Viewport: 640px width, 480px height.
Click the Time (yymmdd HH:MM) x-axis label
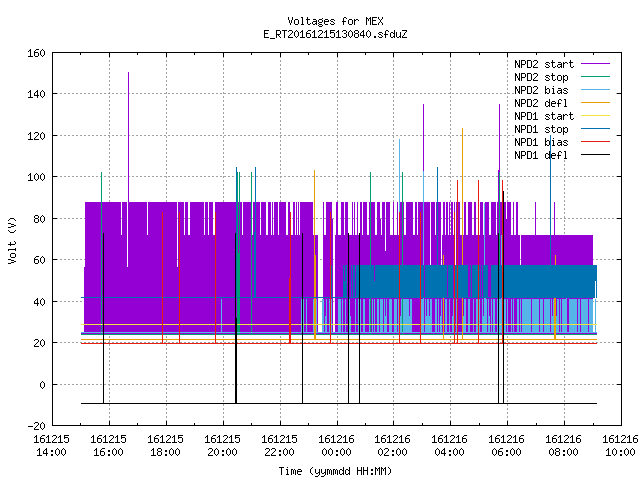(x=335, y=471)
